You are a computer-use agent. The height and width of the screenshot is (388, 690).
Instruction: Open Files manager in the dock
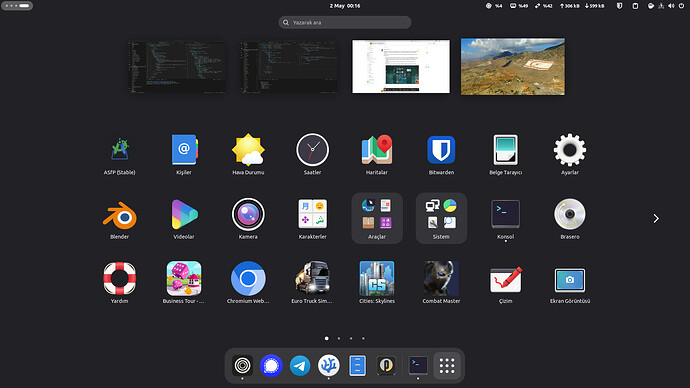click(x=357, y=366)
